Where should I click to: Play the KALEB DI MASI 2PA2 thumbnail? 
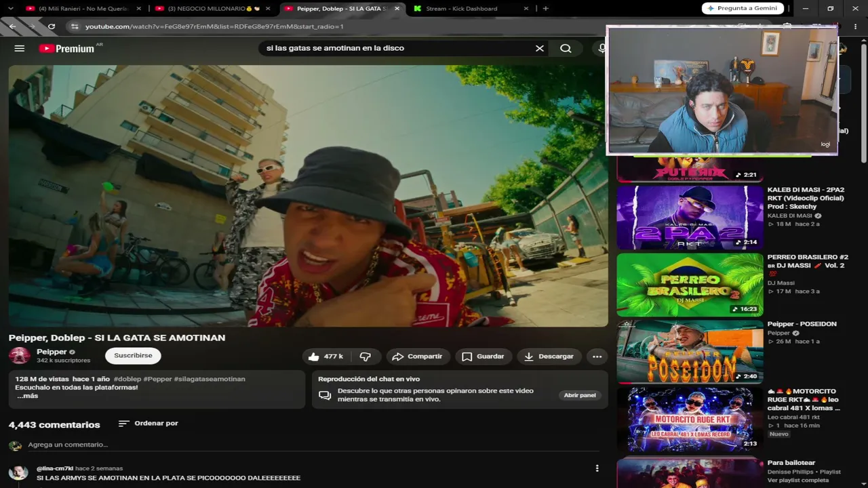click(690, 218)
